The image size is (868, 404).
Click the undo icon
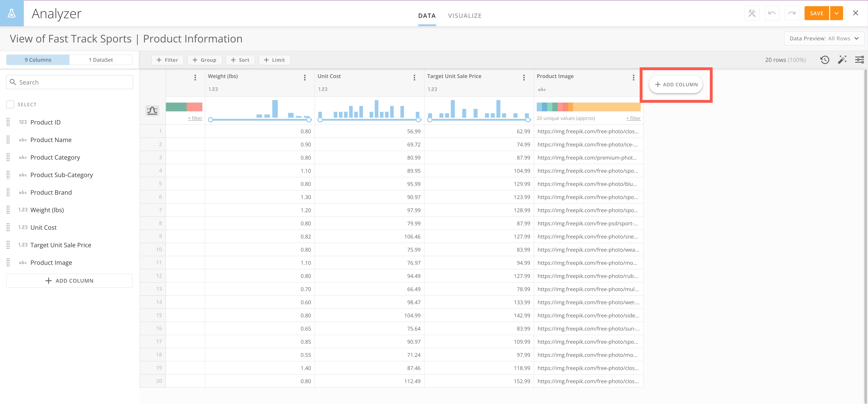772,13
